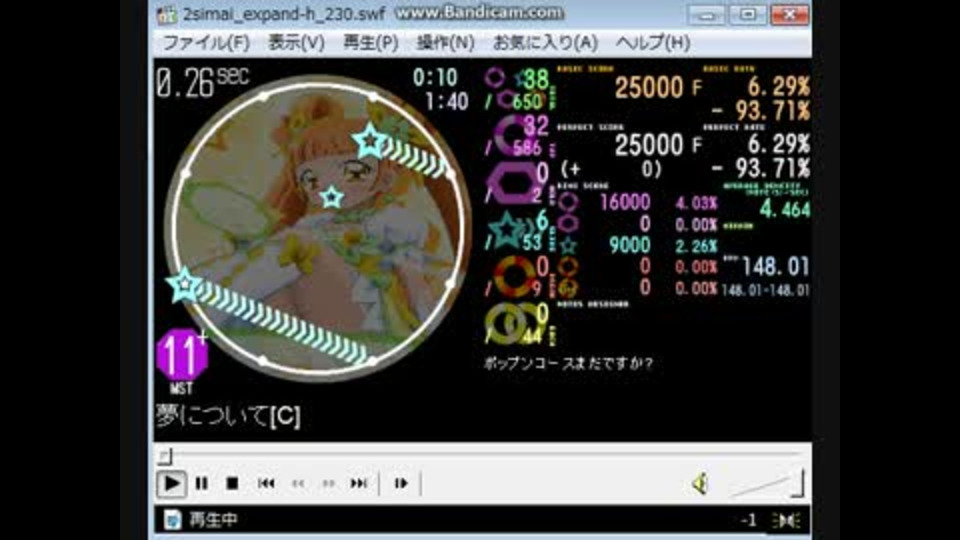Open the 表示(V) menu
Screen dimensions: 960x540
pyautogui.click(x=296, y=43)
